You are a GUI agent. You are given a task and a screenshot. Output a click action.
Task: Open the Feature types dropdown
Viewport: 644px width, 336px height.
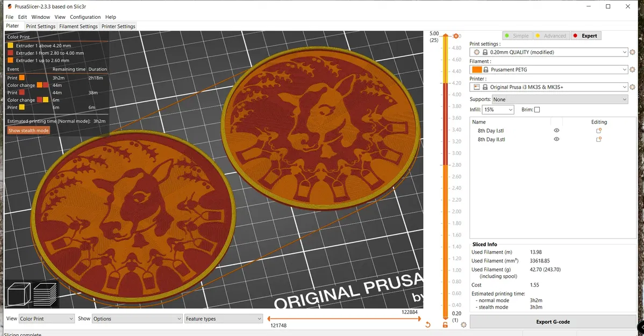tap(223, 318)
